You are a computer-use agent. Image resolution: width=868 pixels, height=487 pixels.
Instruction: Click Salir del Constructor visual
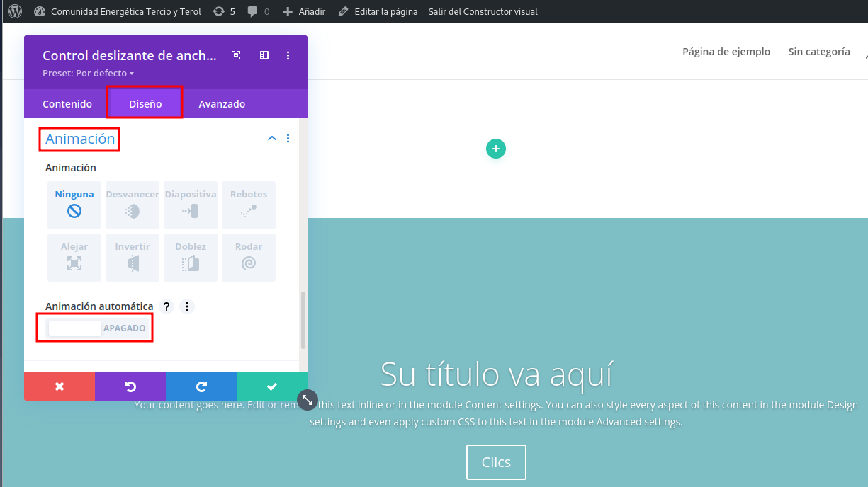(x=483, y=11)
